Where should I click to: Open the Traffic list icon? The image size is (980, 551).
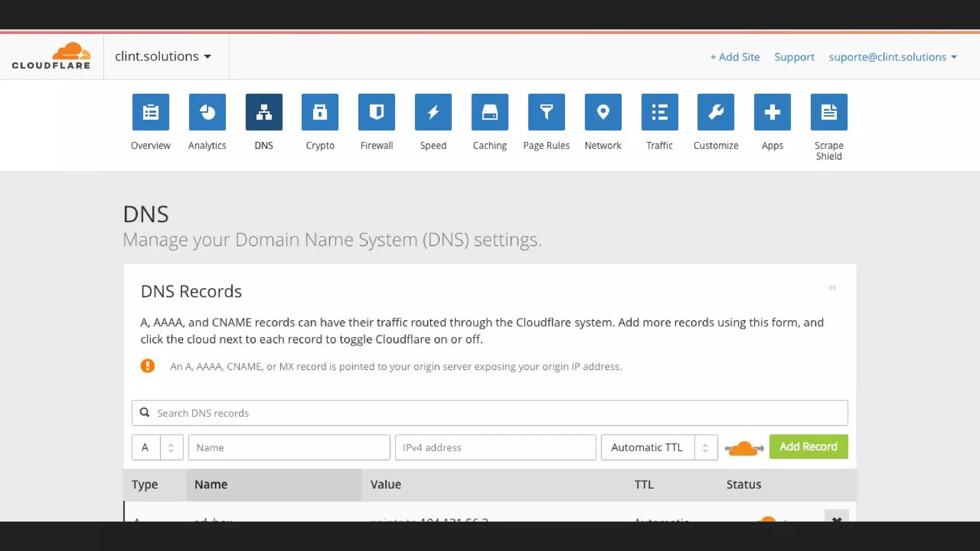659,112
